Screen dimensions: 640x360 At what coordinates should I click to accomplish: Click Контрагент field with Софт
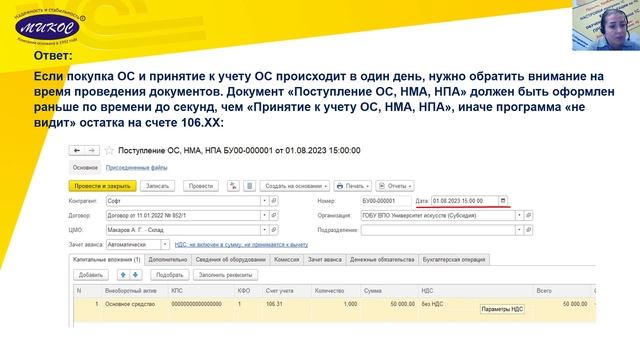183,201
